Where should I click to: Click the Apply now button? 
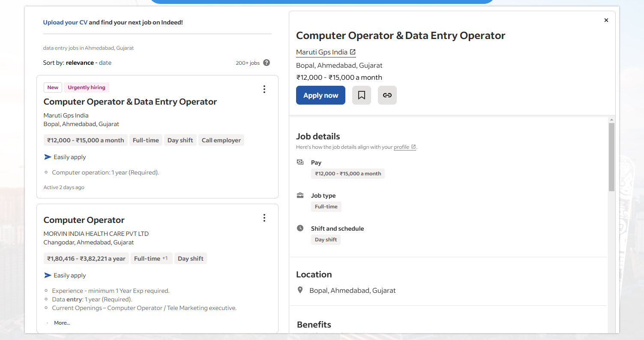click(x=321, y=95)
